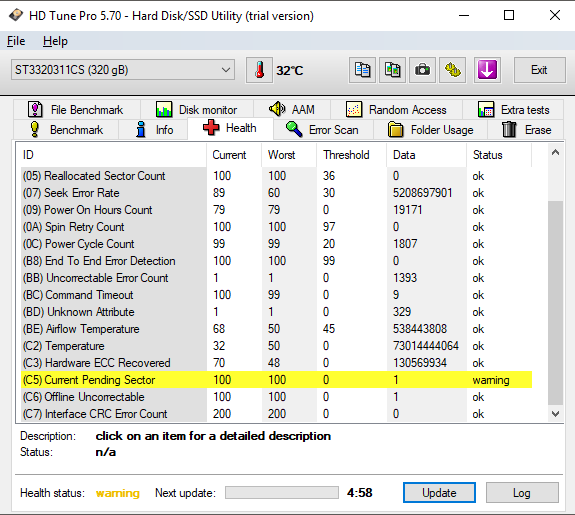Select the highlighted (C5) Current Pending Sector row
Viewport: 575px width, 515px height.
pos(277,380)
